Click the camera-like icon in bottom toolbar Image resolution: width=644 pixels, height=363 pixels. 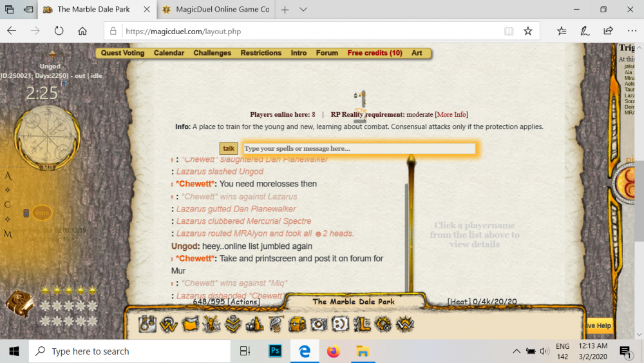pos(319,324)
